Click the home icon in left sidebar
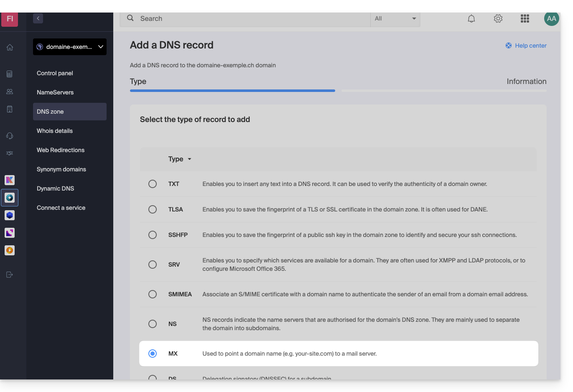This screenshot has width=573, height=392. 10,47
